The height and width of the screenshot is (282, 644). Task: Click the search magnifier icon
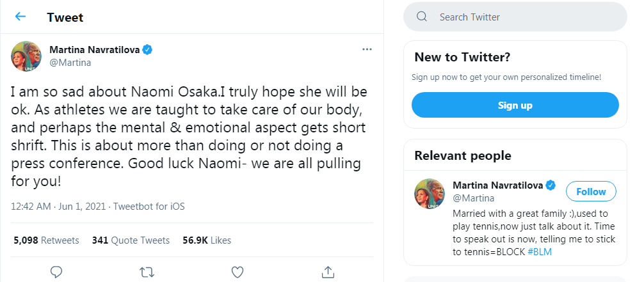click(422, 17)
